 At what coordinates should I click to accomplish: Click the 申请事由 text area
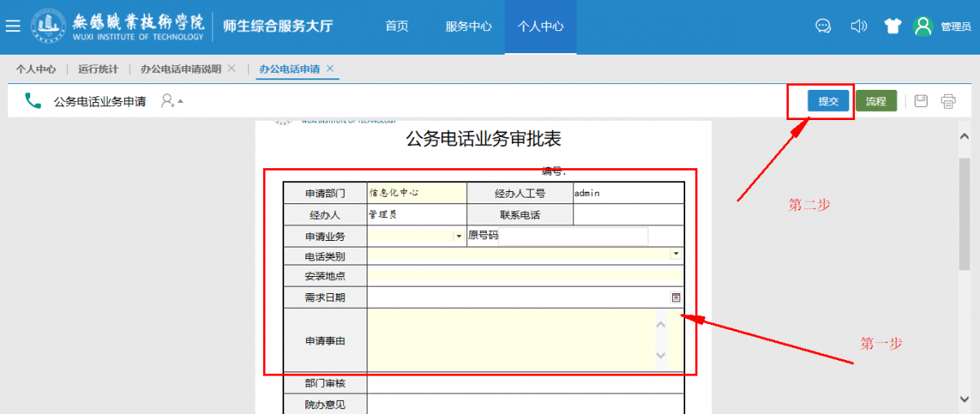coord(510,340)
